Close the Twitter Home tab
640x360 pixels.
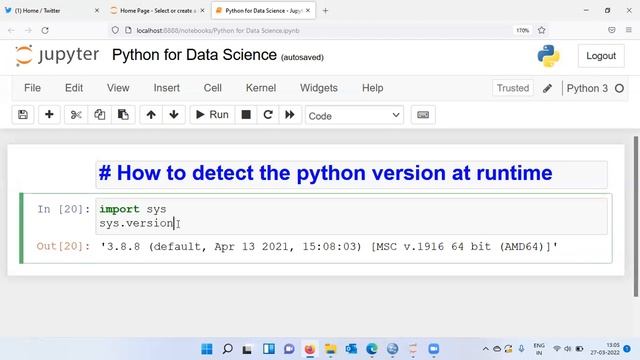coord(97,11)
